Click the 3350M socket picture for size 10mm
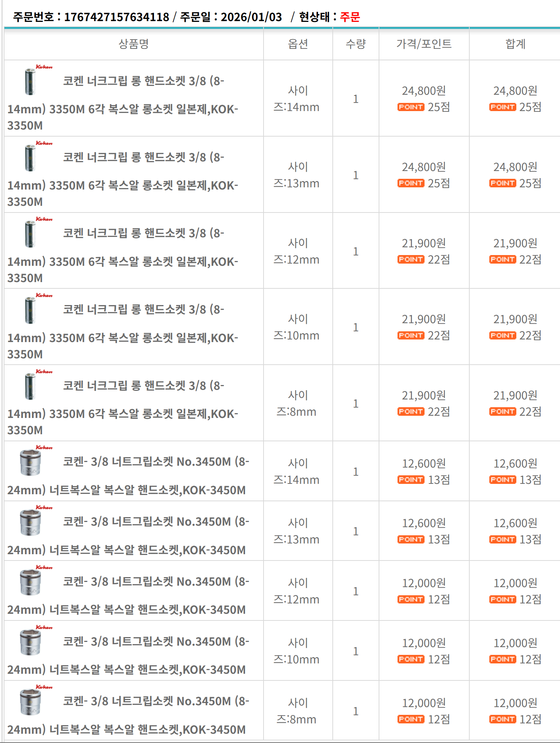 point(30,310)
